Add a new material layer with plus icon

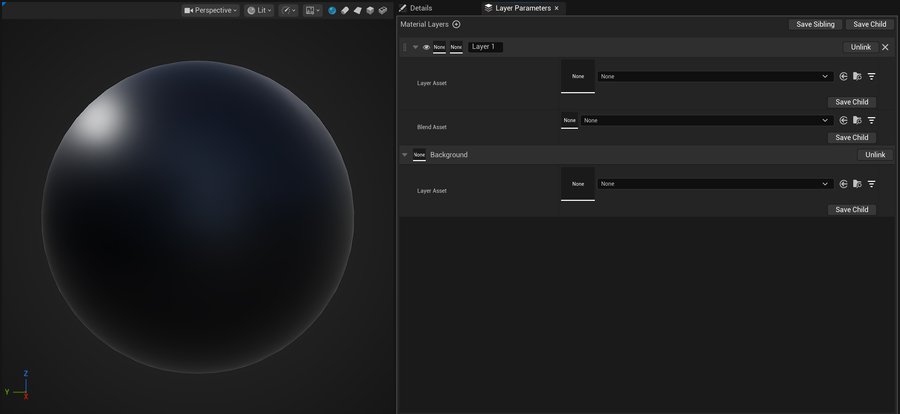(457, 24)
